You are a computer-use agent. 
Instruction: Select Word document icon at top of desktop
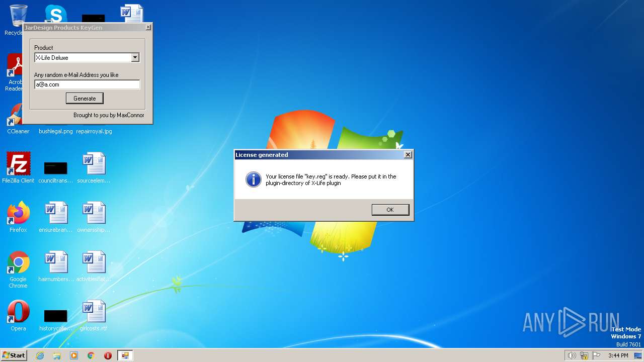132,13
